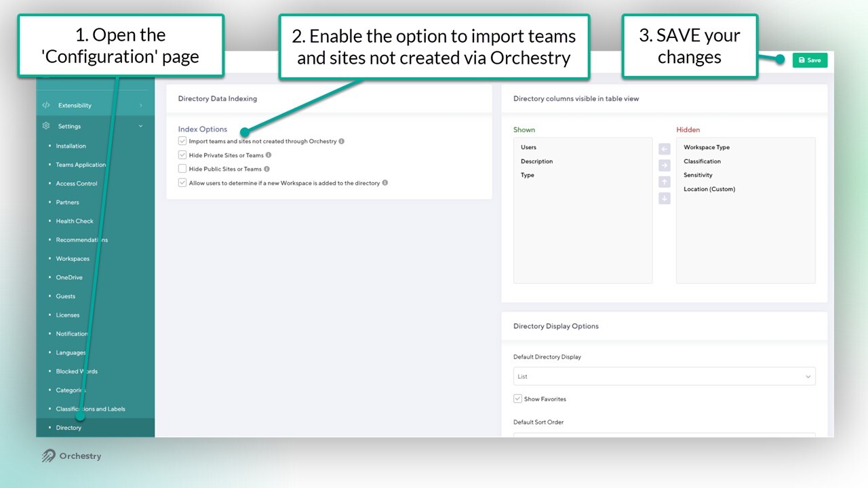This screenshot has width=868, height=488.
Task: Select Type in the Shown columns list
Action: point(528,175)
